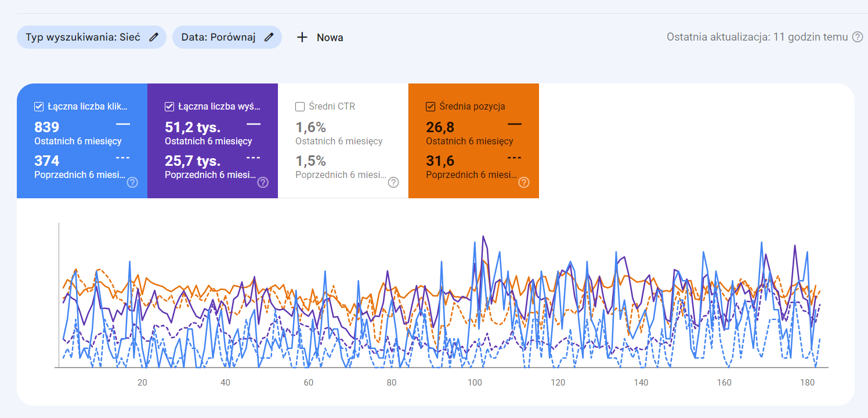The width and height of the screenshot is (868, 418).
Task: Click the x-axis label 80
Action: pos(392,383)
